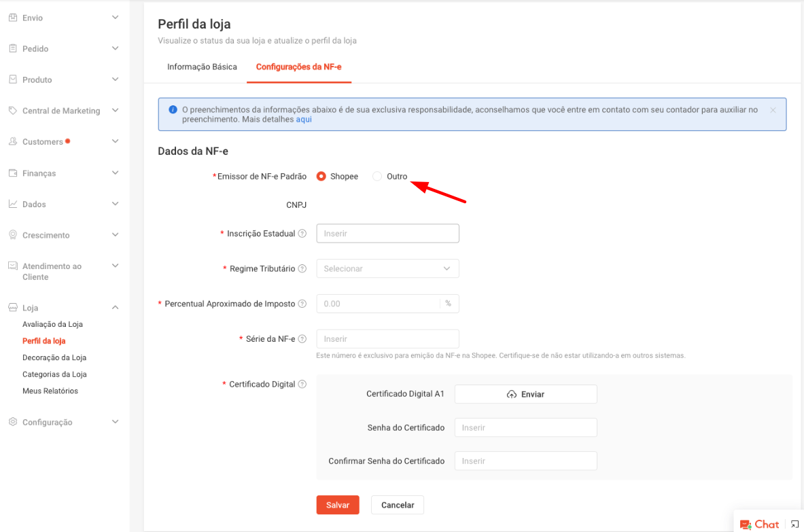Select the Shopee radio button

(321, 176)
